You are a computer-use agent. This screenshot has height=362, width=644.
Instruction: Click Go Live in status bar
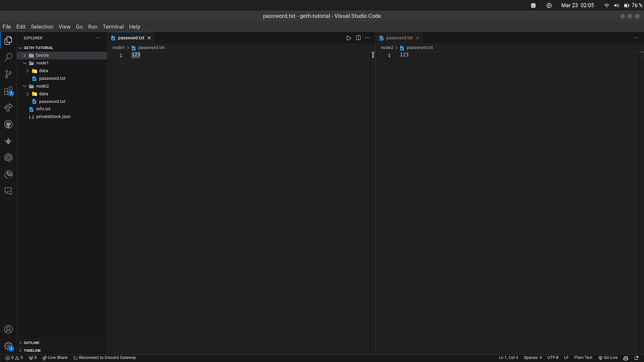tap(608, 358)
